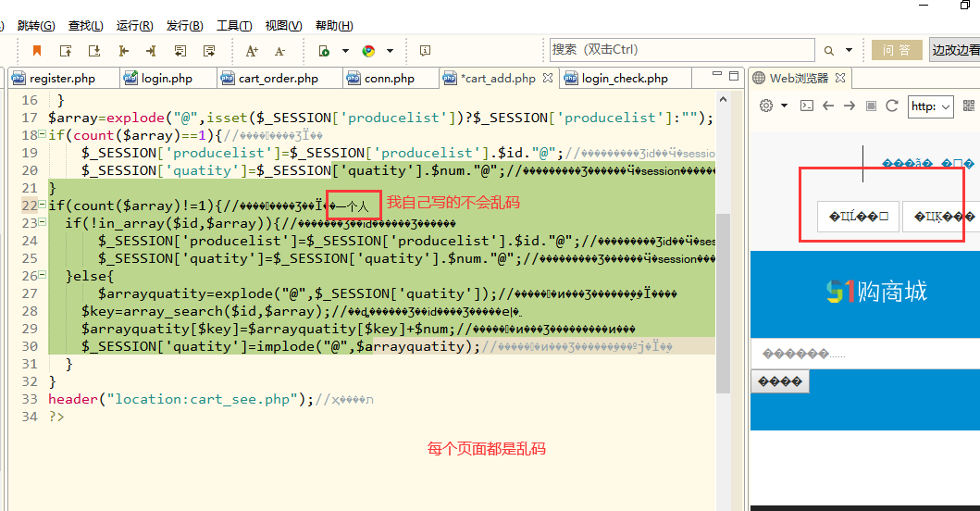Open the web browser settings gear
This screenshot has width=980, height=511.
tap(765, 106)
